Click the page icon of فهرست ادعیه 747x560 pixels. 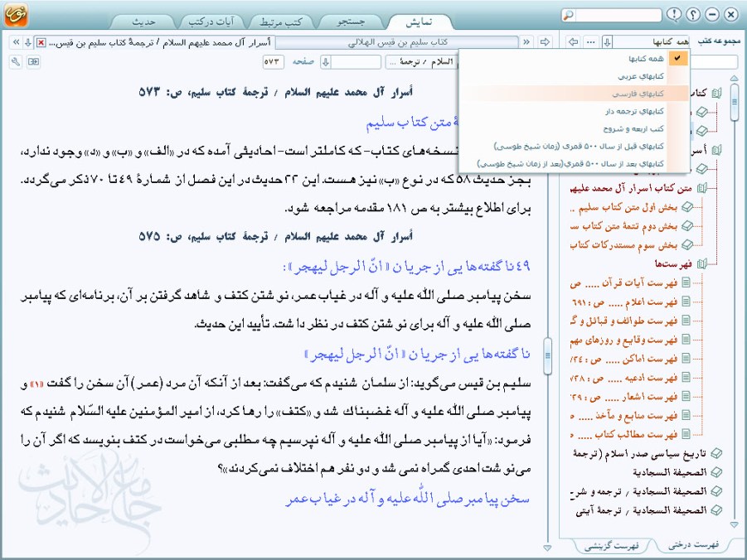click(x=686, y=377)
